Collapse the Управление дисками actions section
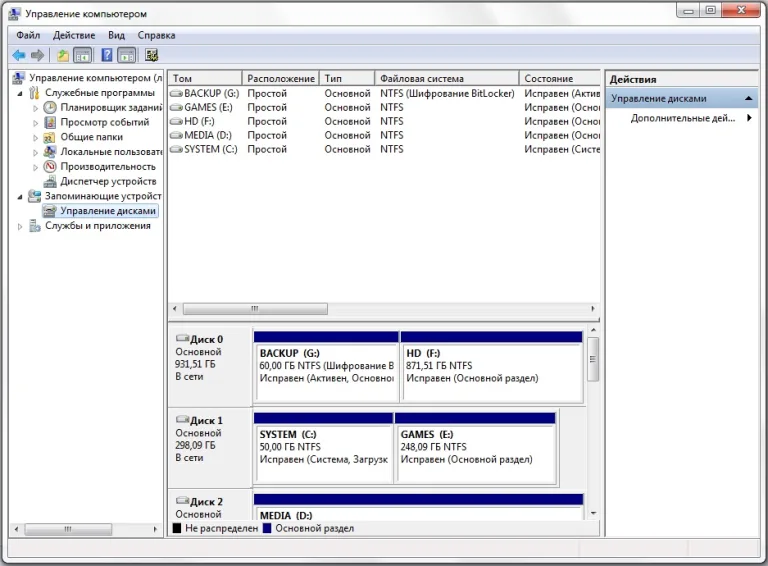The image size is (768, 566). (x=748, y=98)
